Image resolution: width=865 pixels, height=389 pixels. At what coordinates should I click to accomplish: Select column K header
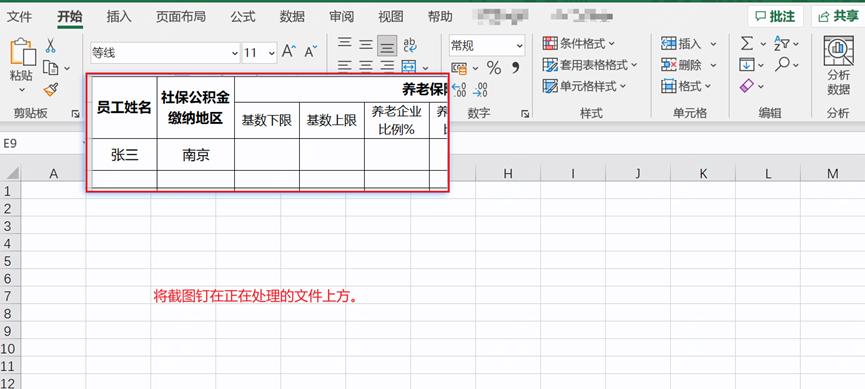[x=703, y=173]
